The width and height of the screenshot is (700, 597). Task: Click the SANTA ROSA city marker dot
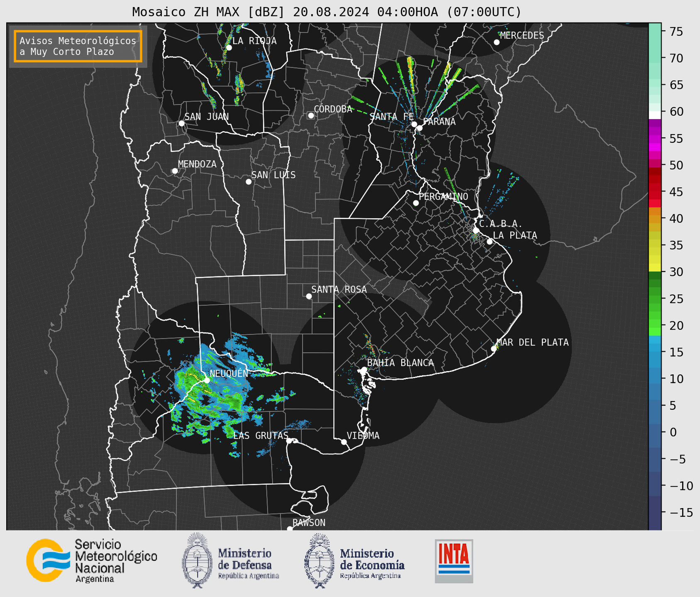click(x=309, y=296)
